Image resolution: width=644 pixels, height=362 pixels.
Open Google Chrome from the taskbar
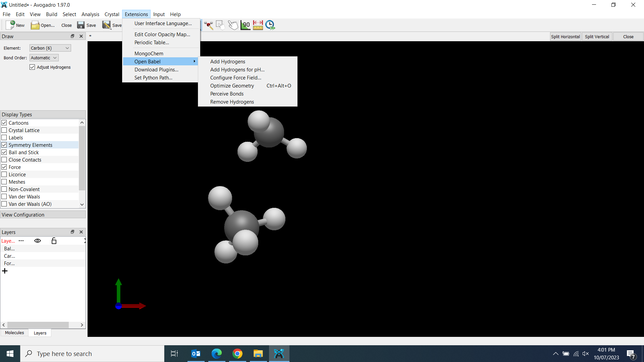[237, 354]
